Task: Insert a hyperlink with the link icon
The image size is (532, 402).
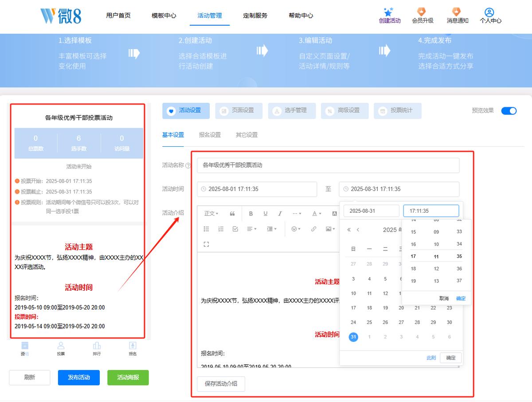Action: (314, 229)
